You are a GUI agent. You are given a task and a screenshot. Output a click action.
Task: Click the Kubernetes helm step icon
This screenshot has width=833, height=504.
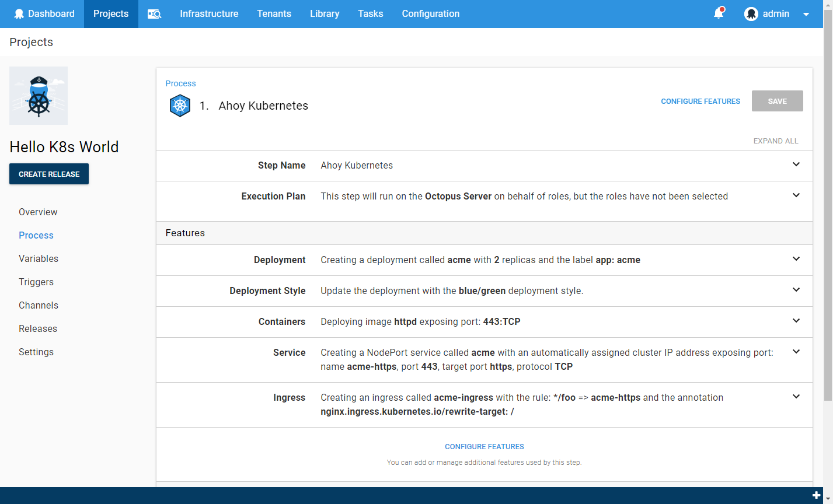180,106
